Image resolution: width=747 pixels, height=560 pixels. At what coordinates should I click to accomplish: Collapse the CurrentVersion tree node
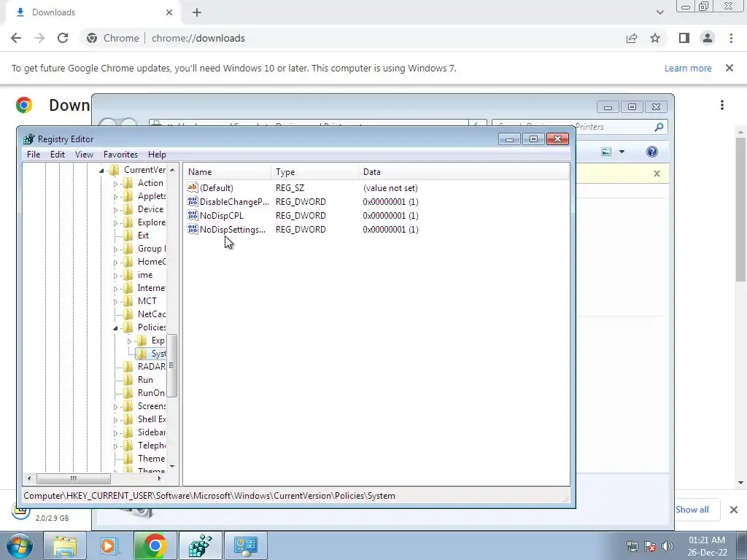101,171
